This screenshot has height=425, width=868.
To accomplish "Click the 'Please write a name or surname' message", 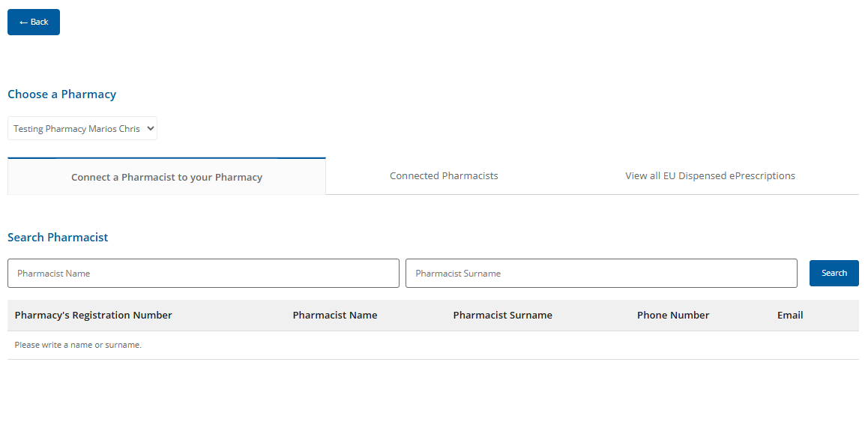I will [x=78, y=346].
